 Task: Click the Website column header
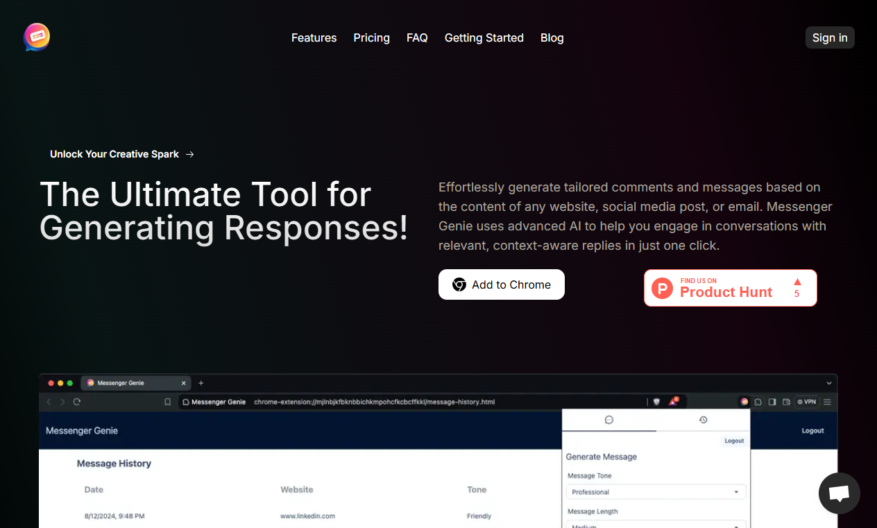296,489
